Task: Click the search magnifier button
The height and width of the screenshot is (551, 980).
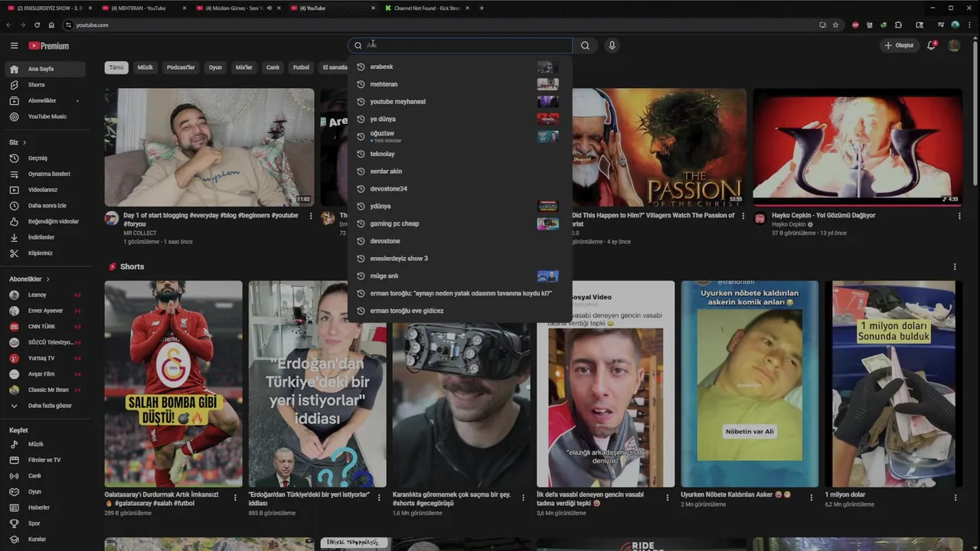Action: tap(585, 45)
